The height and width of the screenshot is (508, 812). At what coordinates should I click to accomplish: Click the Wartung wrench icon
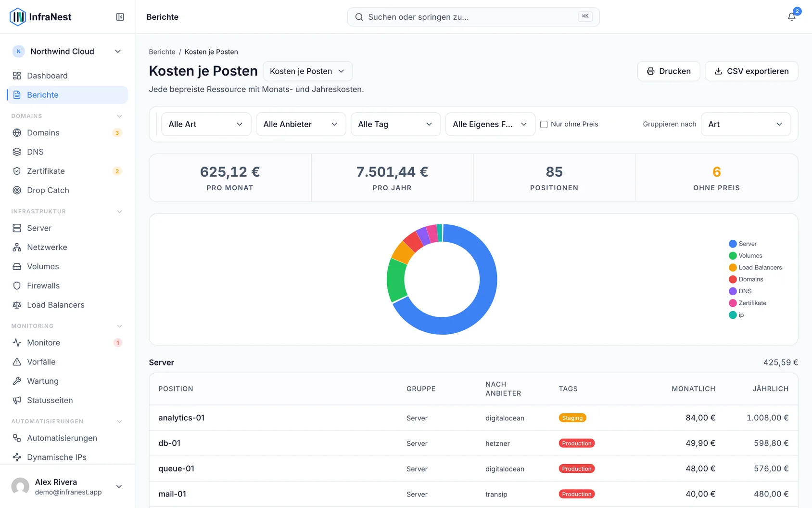click(x=17, y=381)
